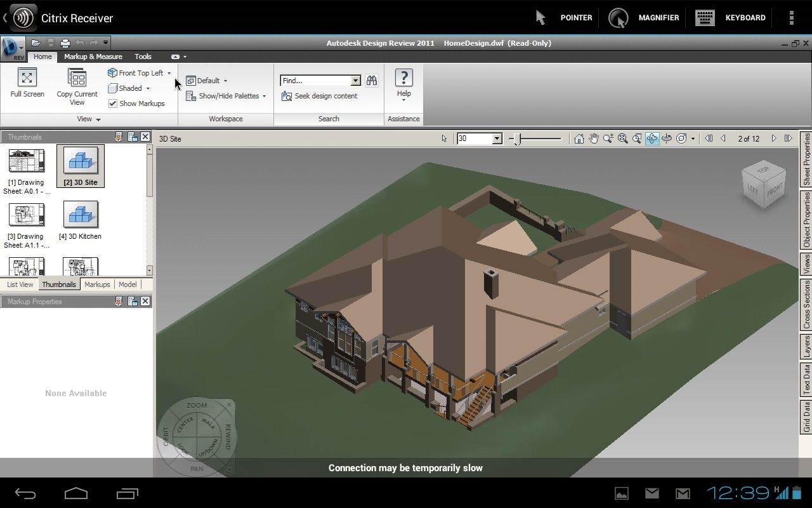The image size is (812, 508).
Task: Click the Print icon in quick access toolbar
Action: pos(65,43)
